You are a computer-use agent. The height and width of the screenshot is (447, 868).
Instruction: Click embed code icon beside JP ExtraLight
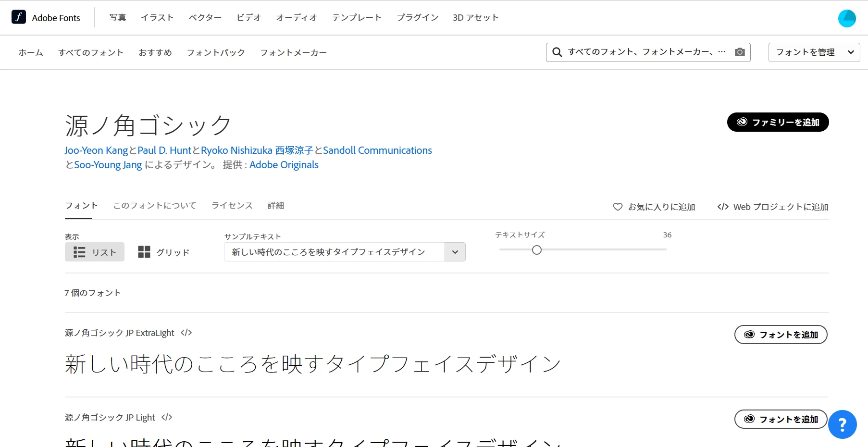[186, 333]
